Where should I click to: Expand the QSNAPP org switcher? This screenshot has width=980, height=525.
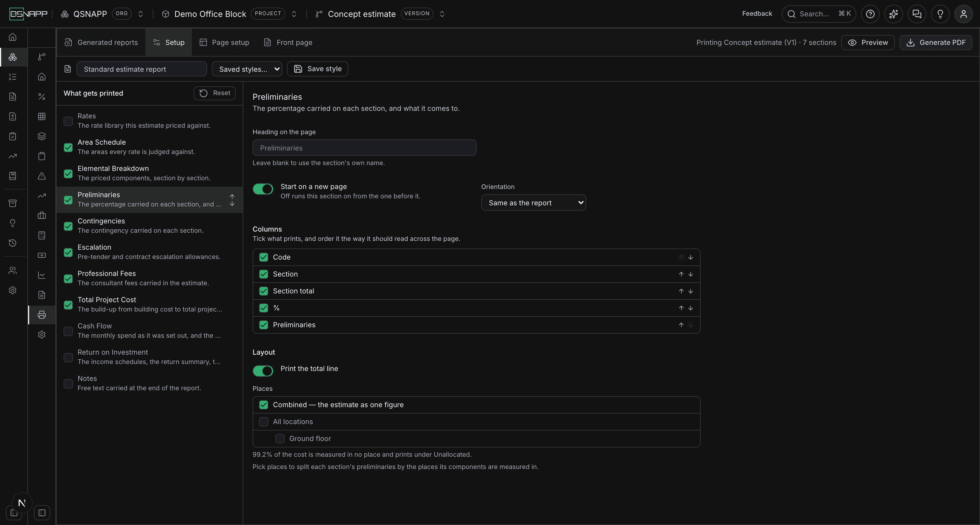pyautogui.click(x=140, y=14)
